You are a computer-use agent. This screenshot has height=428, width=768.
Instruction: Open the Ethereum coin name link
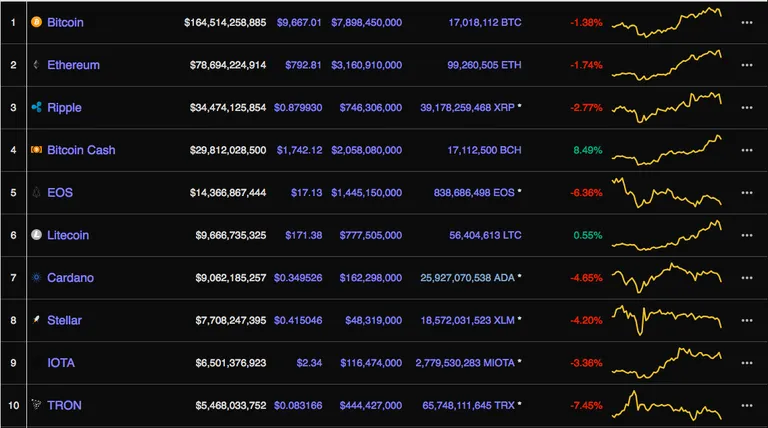tap(73, 65)
